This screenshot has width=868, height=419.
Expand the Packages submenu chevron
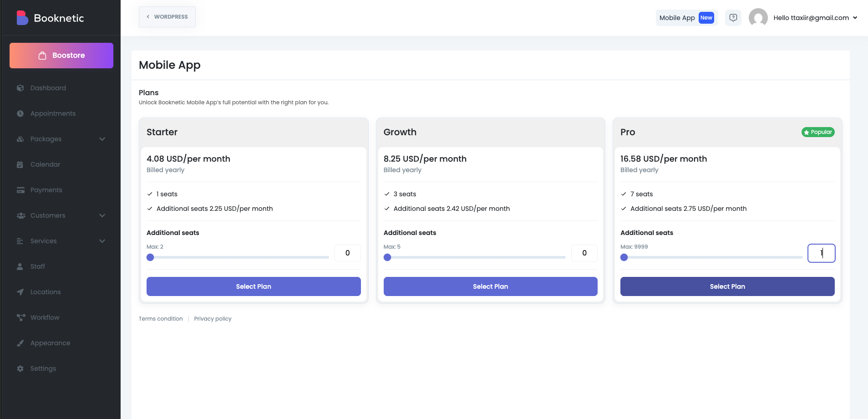click(x=102, y=139)
